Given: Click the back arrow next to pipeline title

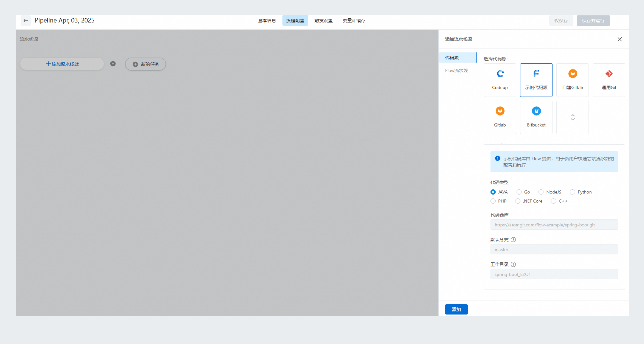Looking at the screenshot, I should (26, 21).
